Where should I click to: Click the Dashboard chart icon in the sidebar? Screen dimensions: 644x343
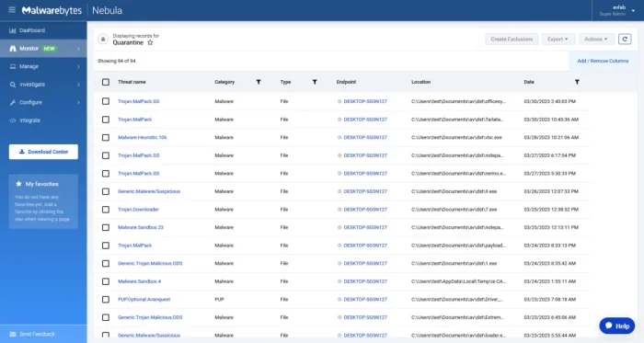pyautogui.click(x=13, y=30)
